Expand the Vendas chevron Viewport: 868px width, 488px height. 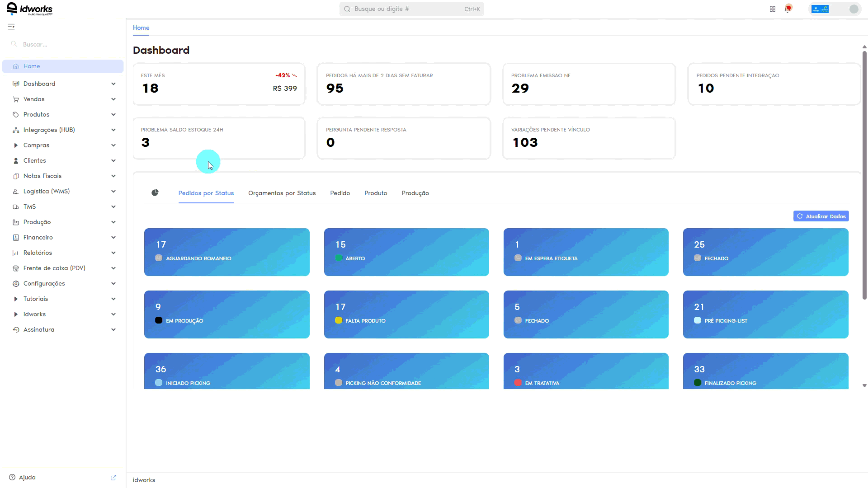pos(113,99)
